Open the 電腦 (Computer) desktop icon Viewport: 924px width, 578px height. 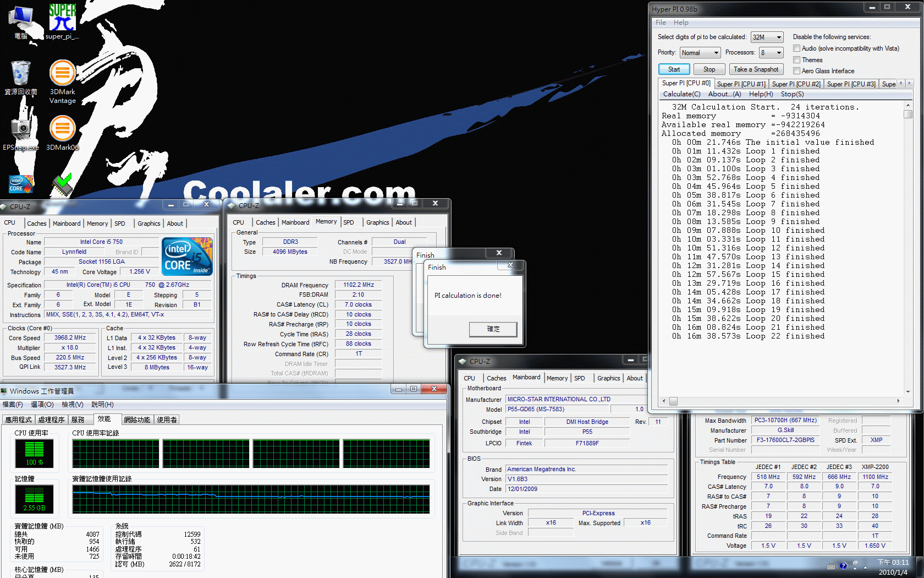point(21,22)
